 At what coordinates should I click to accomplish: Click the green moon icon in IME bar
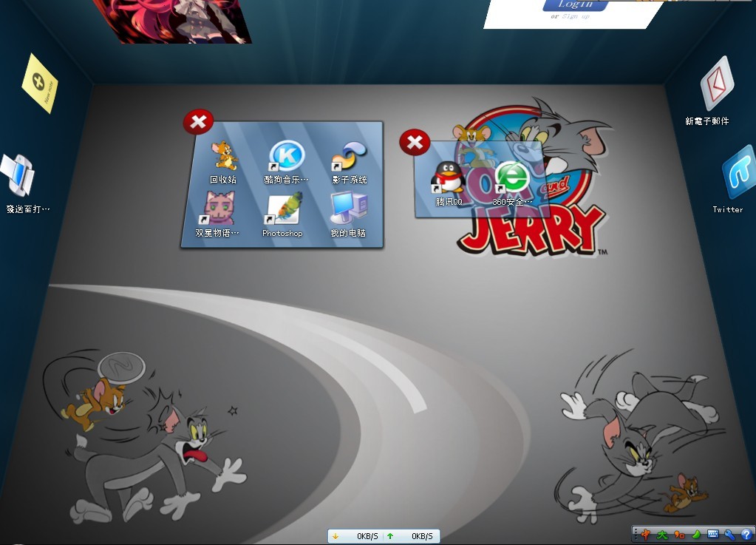pos(695,535)
